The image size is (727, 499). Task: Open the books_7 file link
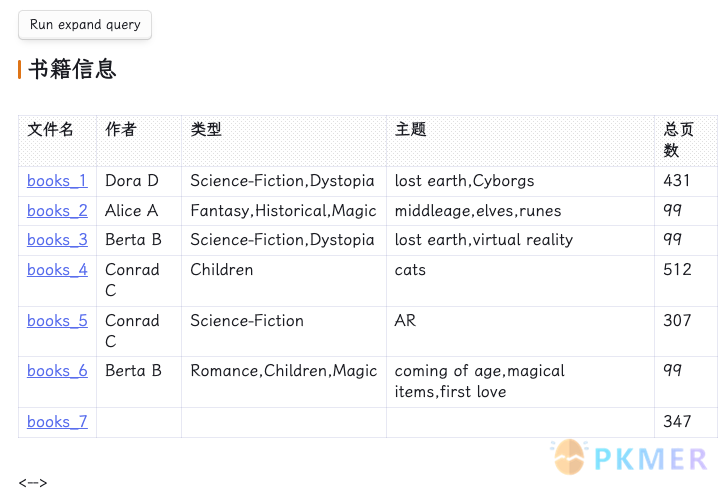click(57, 422)
